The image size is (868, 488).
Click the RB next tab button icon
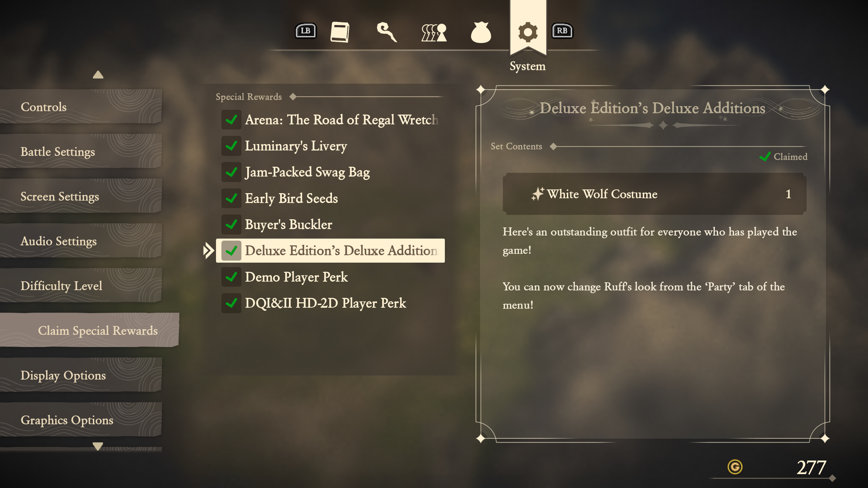pos(562,31)
